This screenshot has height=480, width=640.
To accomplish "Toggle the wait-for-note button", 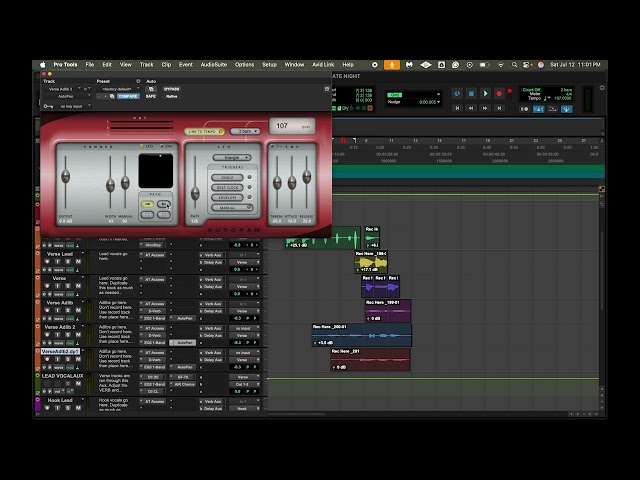I will coord(524,109).
